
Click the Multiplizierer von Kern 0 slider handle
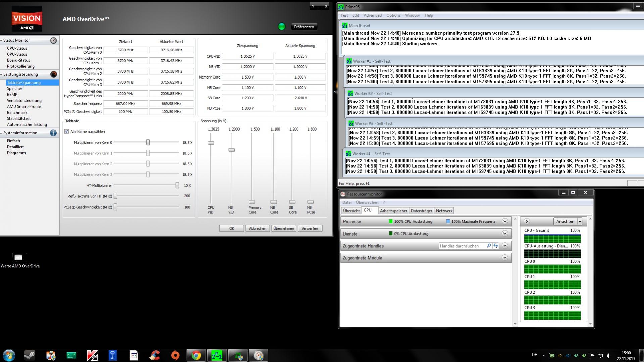coord(148,142)
